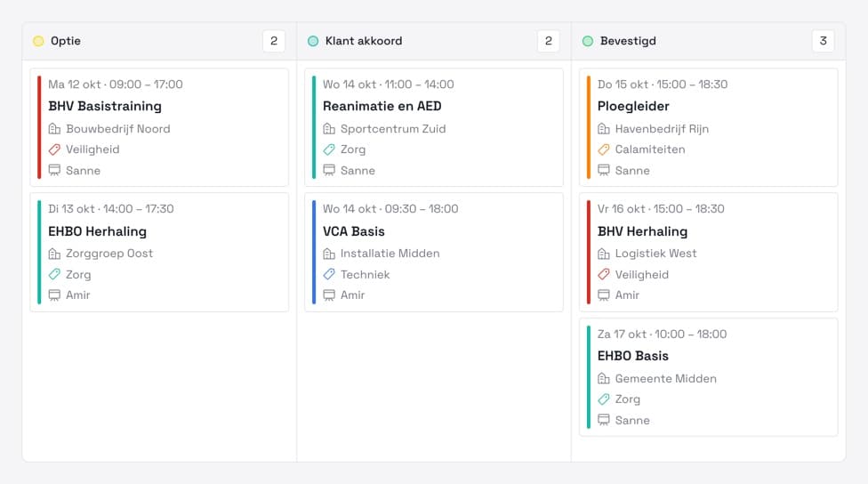This screenshot has width=868, height=484.
Task: Select the Bevestigd column header
Action: [x=709, y=42]
